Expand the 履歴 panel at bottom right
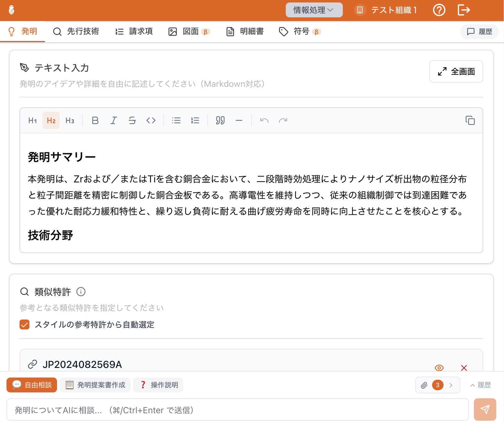 481,385
